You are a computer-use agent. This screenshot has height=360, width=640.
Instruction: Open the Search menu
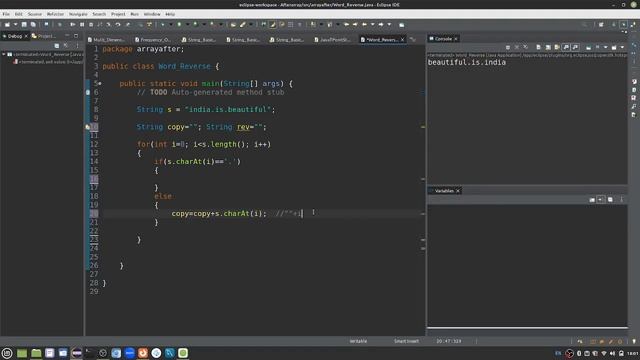tap(99, 14)
